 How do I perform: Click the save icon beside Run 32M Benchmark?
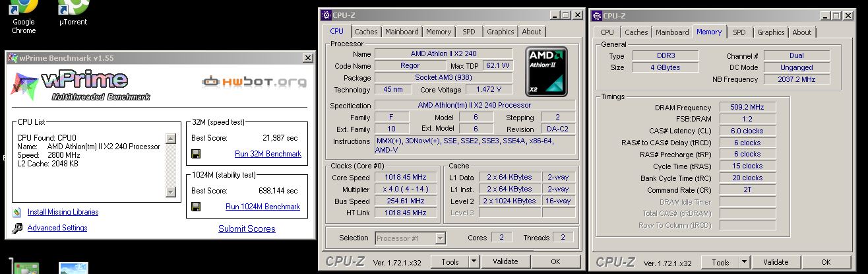(x=196, y=154)
